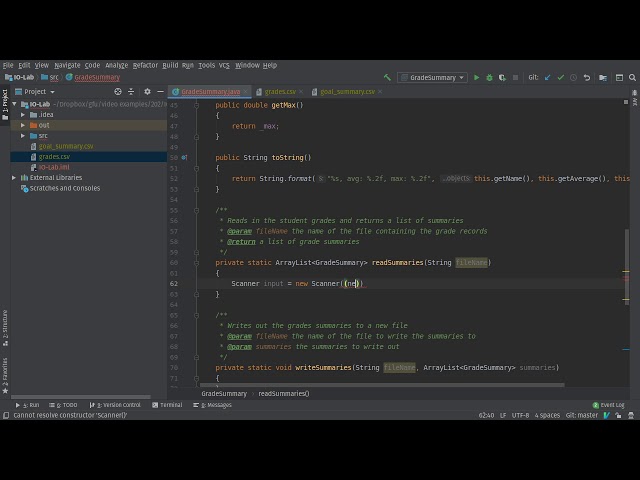The width and height of the screenshot is (640, 480).
Task: Fold the readSummaries method at line 60
Action: click(x=196, y=263)
